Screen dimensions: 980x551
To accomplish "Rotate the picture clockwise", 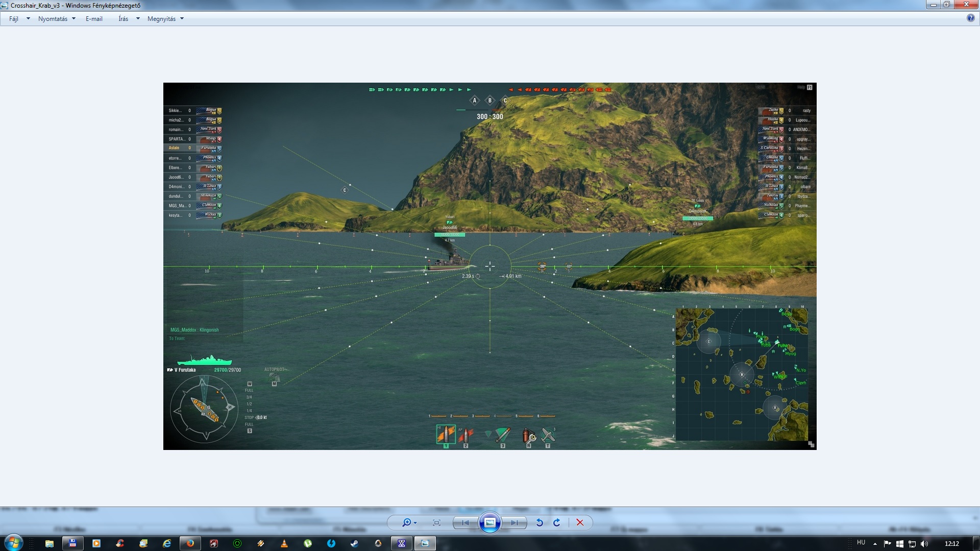I will (x=557, y=522).
